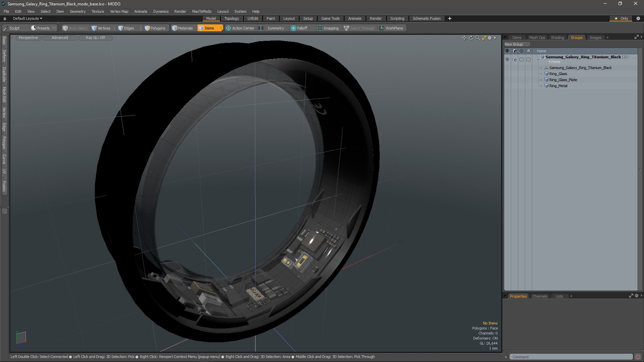Image resolution: width=644 pixels, height=362 pixels.
Task: Toggle render camera icon for the ring group
Action: pyautogui.click(x=515, y=59)
